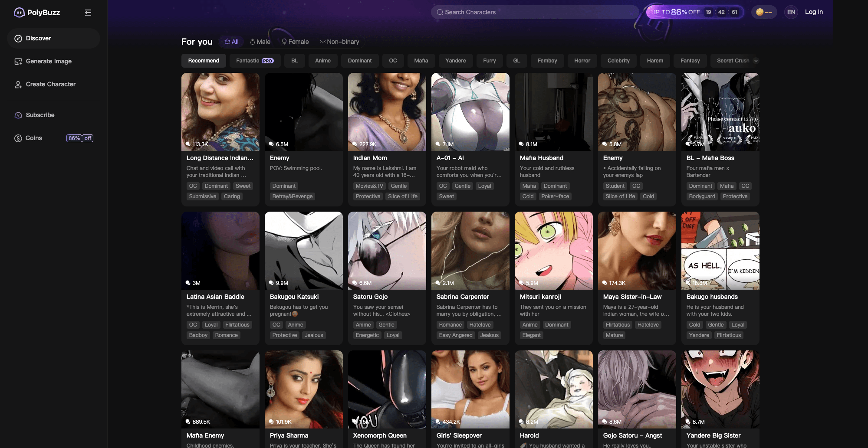The image size is (868, 448).
Task: Open Discover in the sidebar
Action: pyautogui.click(x=54, y=39)
